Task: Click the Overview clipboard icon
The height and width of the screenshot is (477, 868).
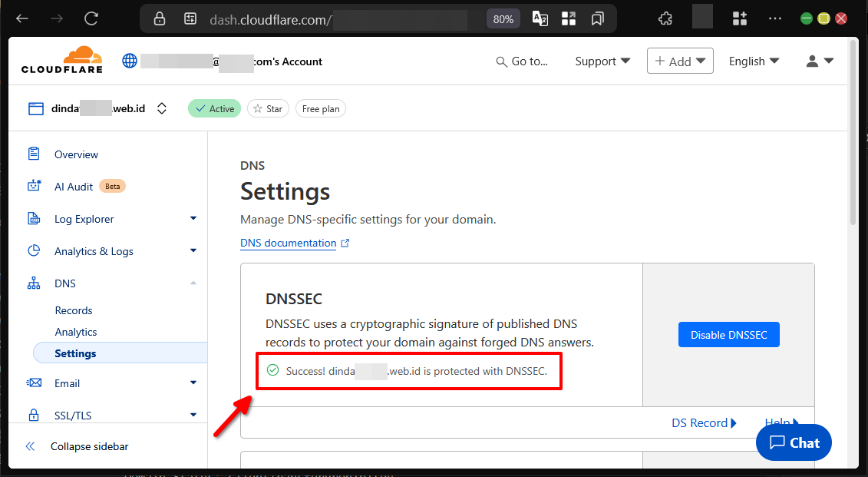Action: 34,154
